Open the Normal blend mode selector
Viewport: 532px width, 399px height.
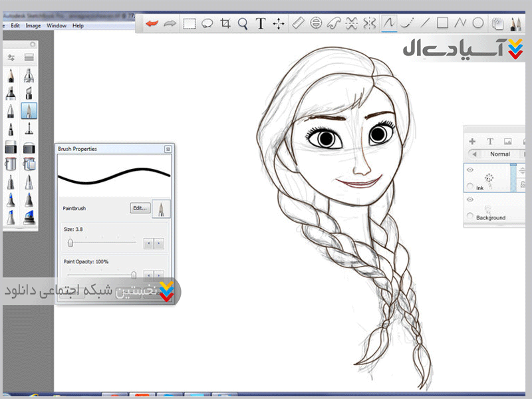click(500, 154)
